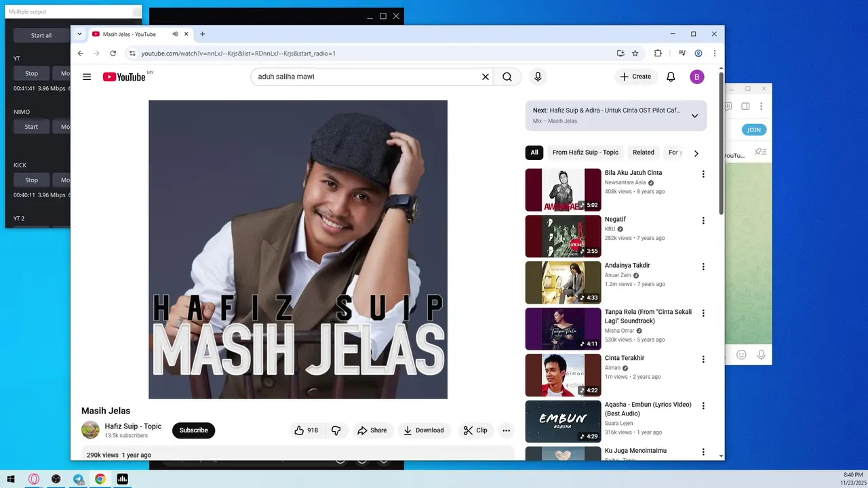This screenshot has height=488, width=868.
Task: Clear the search box with X
Action: click(x=485, y=77)
